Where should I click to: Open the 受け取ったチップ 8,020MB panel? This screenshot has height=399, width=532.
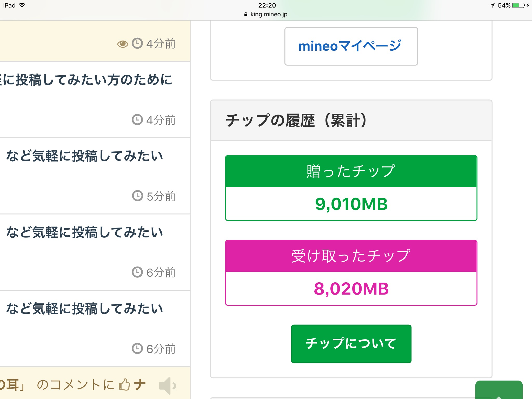(351, 272)
